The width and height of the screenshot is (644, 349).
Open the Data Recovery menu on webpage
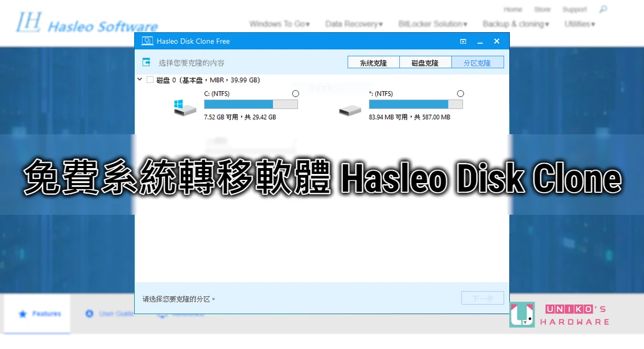[x=354, y=24]
